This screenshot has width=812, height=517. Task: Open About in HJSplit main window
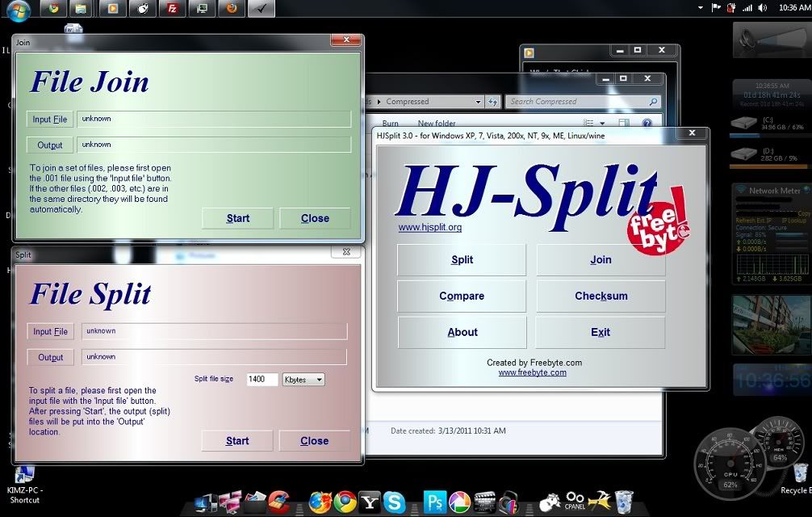[462, 333]
